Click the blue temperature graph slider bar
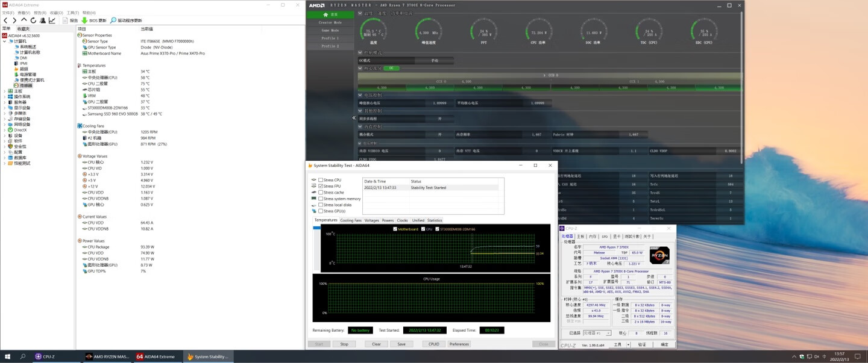The image size is (868, 363). 317,228
